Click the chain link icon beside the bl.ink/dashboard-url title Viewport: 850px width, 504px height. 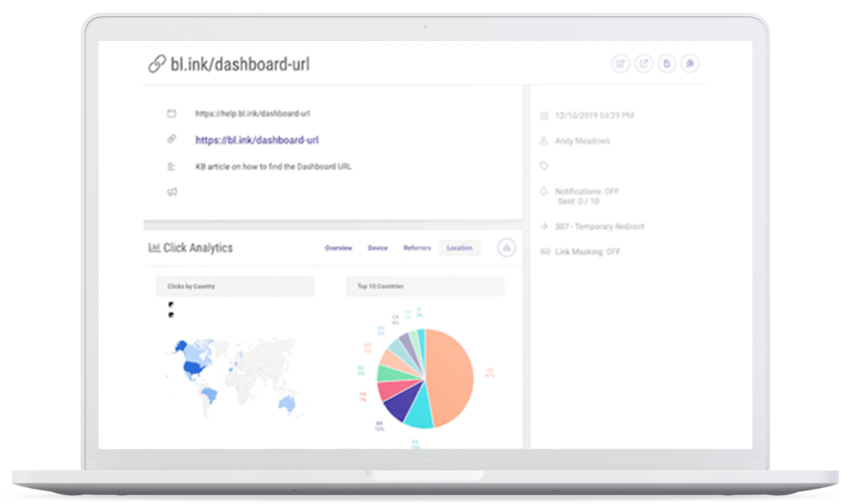(157, 64)
